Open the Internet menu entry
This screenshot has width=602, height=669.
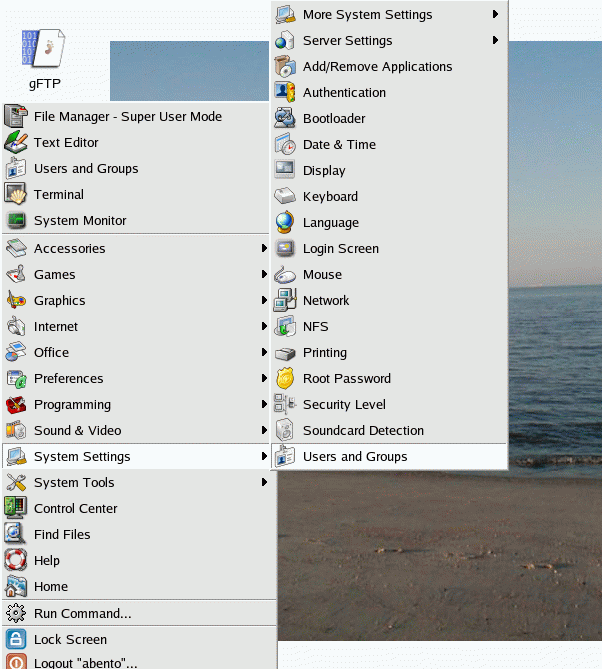point(136,326)
